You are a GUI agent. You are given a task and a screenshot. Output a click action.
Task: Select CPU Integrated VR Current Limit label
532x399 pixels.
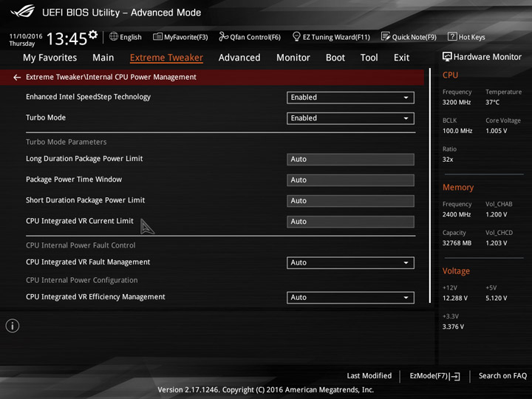tap(79, 221)
